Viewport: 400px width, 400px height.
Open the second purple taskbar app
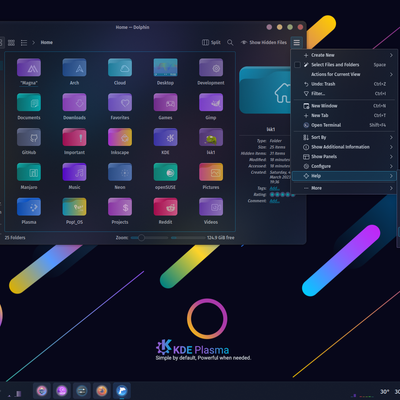(62, 390)
